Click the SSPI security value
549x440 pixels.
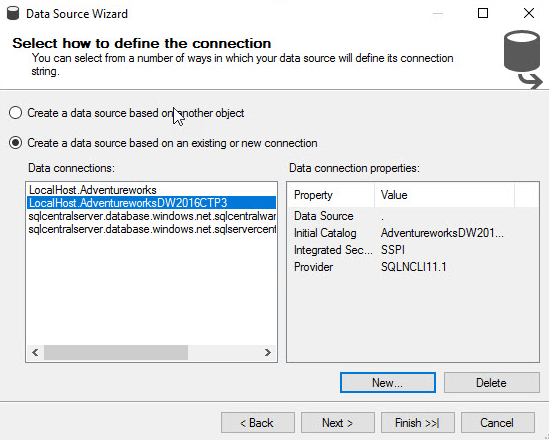pyautogui.click(x=392, y=250)
